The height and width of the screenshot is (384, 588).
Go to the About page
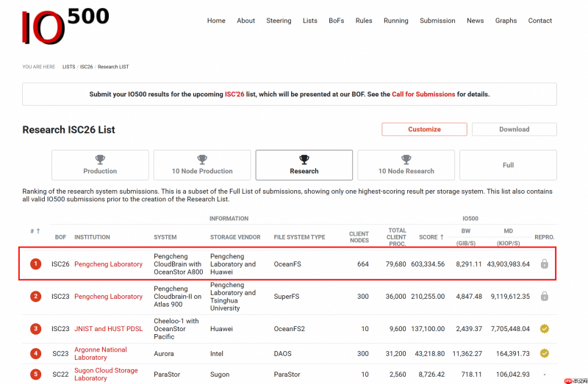[x=245, y=21]
